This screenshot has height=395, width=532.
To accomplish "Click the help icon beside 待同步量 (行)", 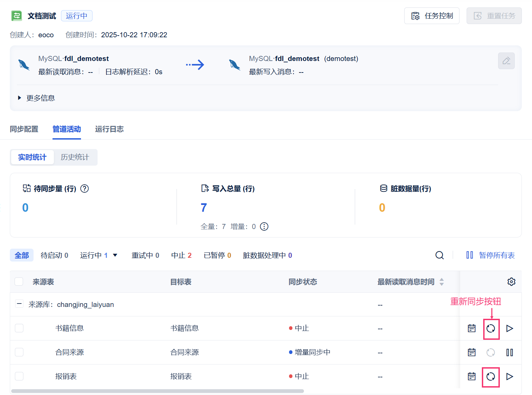I will [84, 189].
